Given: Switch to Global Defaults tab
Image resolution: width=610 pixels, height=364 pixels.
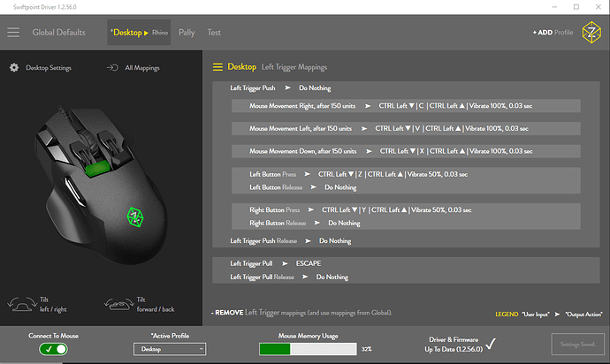Looking at the screenshot, I should (58, 33).
